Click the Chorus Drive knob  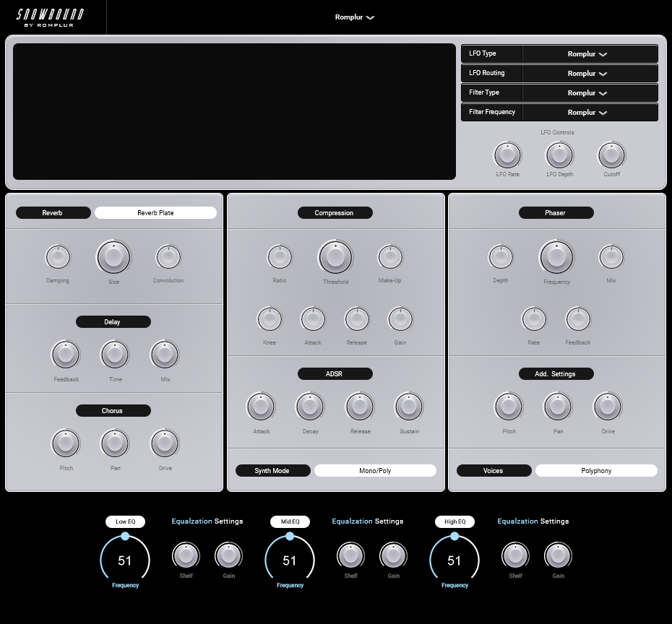pyautogui.click(x=165, y=443)
